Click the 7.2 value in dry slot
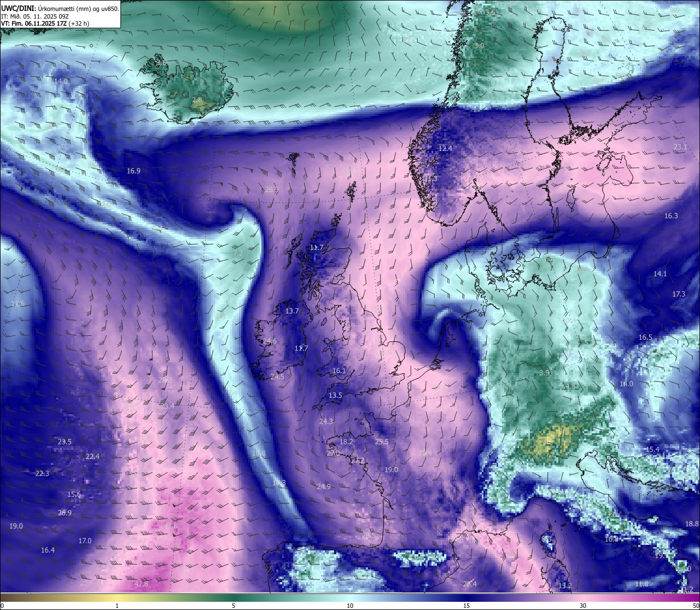 238,253
